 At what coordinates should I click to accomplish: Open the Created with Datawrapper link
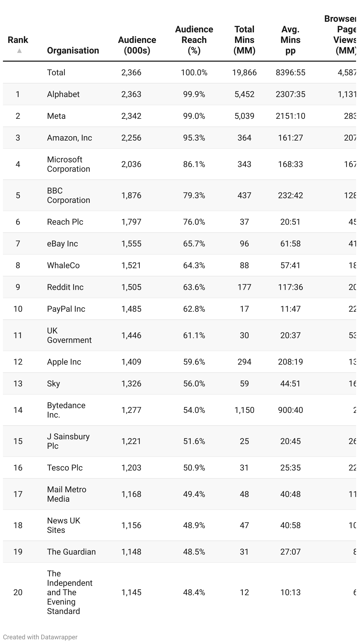40,637
